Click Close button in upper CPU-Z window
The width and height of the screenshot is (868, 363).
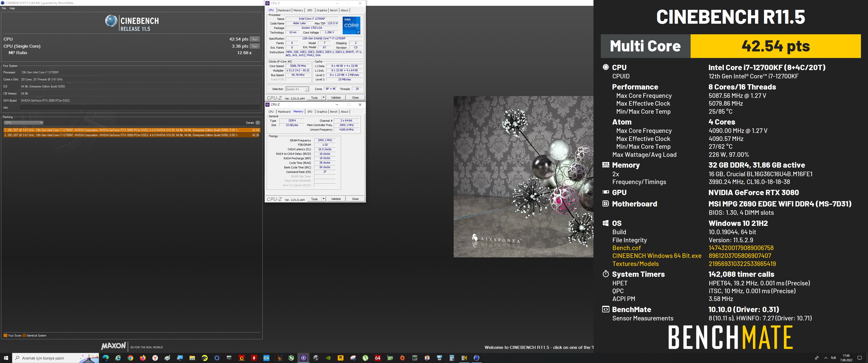(x=356, y=98)
